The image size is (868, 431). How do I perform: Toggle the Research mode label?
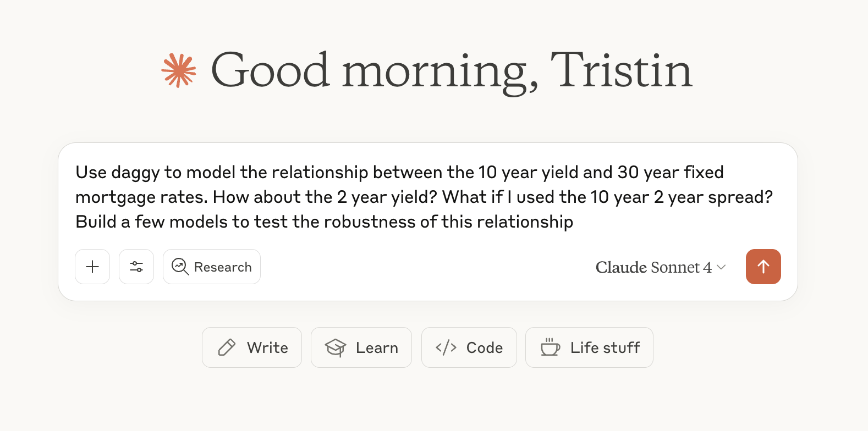click(x=223, y=267)
